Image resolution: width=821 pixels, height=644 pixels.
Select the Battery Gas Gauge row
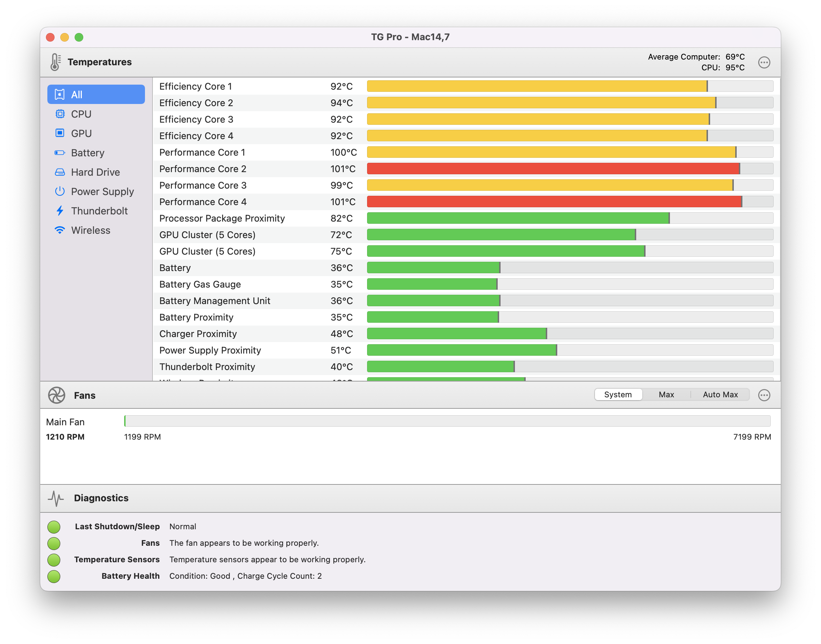(466, 284)
